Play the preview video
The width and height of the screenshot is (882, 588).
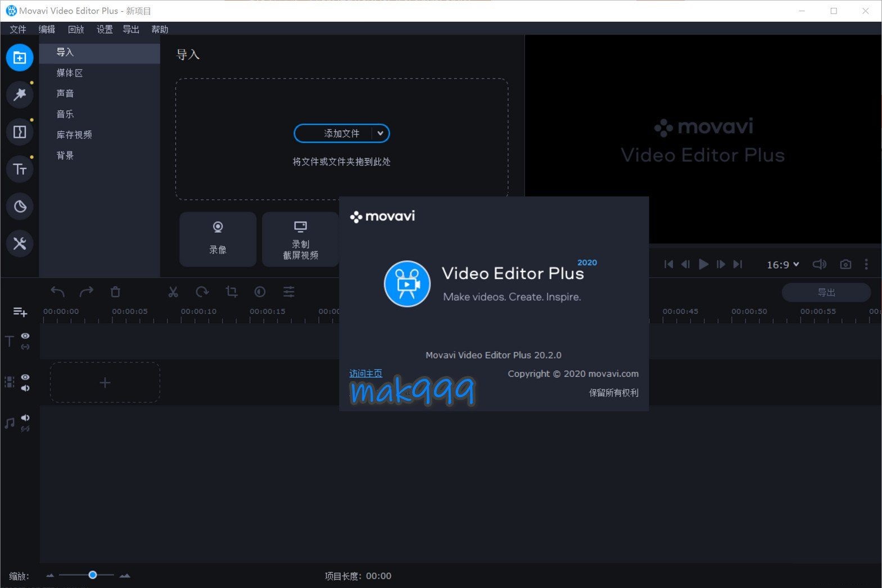(703, 264)
